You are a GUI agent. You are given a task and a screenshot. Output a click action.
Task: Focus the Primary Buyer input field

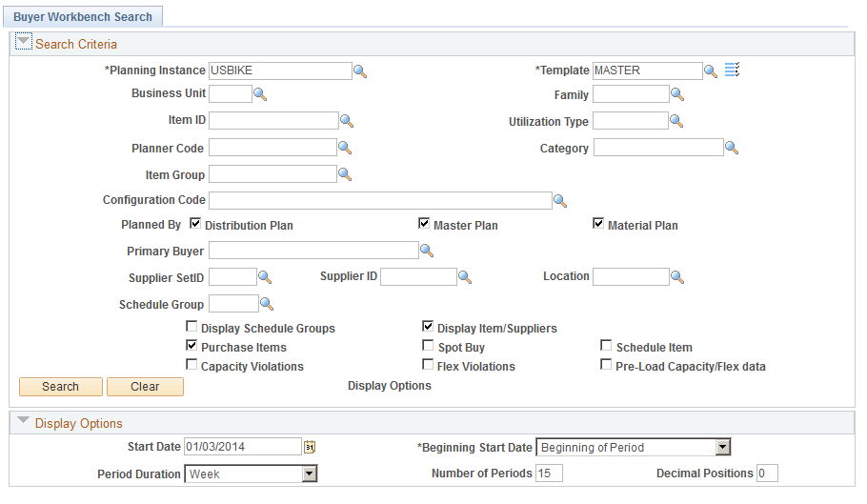click(313, 251)
